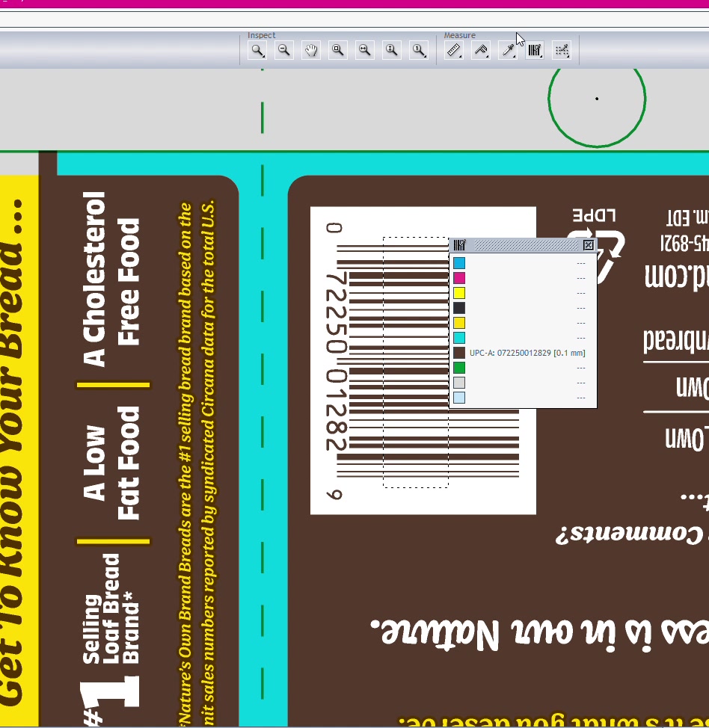The image size is (709, 728).
Task: Close the barcode results panel
Action: pos(589,245)
